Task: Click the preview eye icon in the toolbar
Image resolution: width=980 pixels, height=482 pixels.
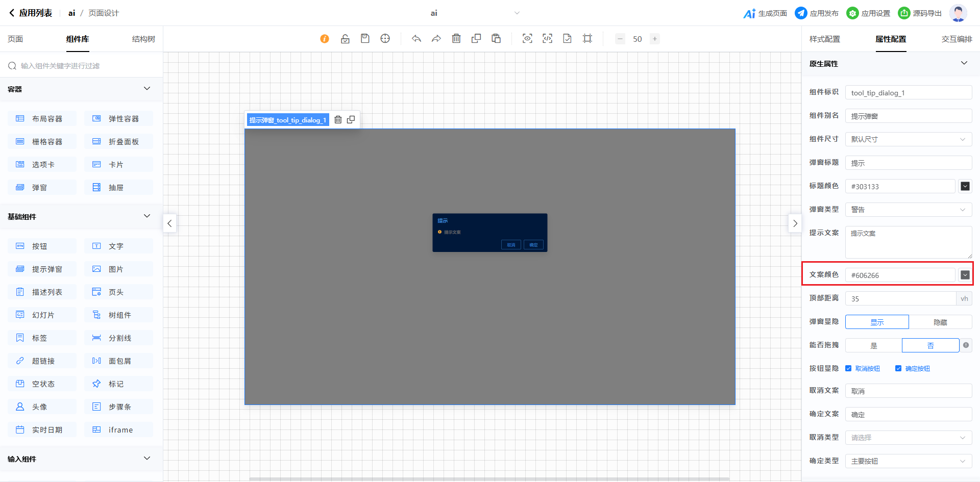Action: (527, 39)
